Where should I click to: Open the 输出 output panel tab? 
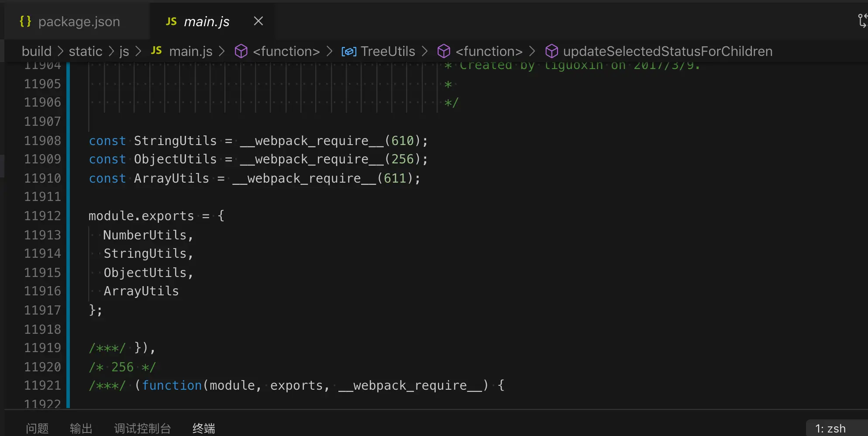[x=81, y=428]
